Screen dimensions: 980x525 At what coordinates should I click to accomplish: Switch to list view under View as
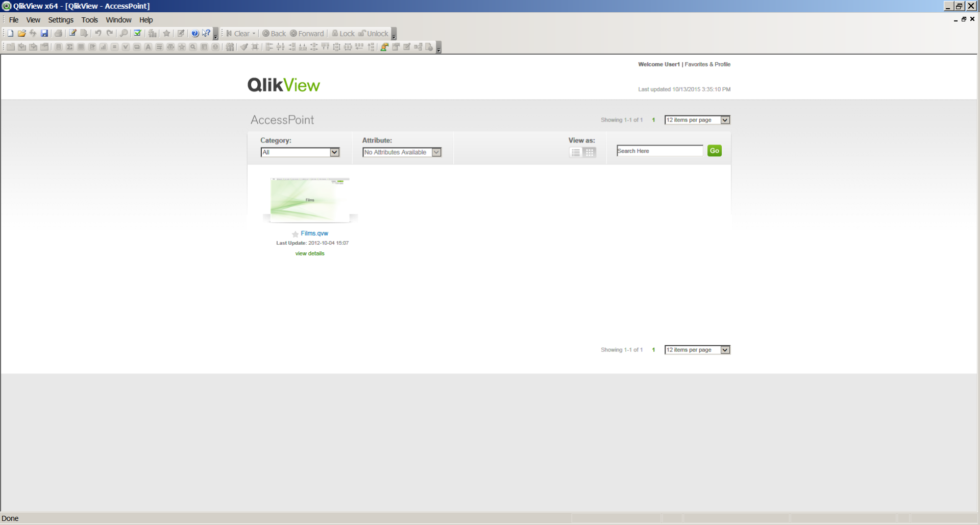pos(576,152)
